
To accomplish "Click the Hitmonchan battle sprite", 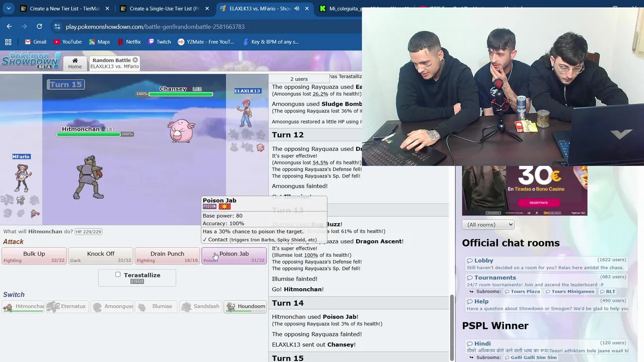I will tap(90, 177).
